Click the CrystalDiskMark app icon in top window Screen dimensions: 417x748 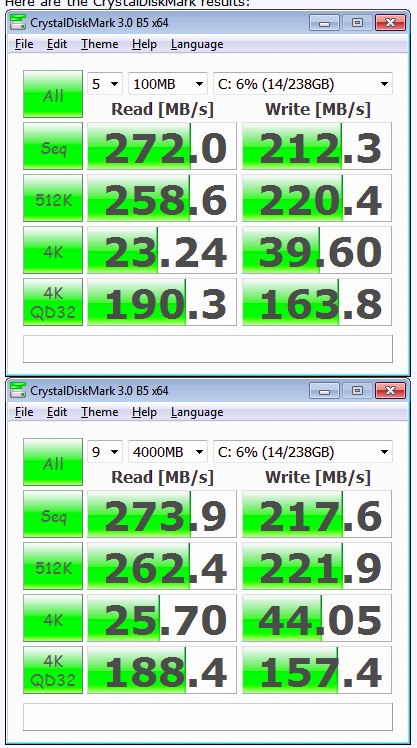pos(19,22)
